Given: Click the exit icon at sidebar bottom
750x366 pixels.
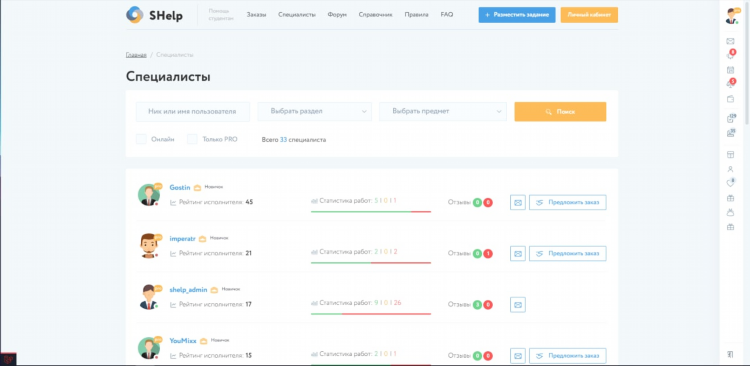Looking at the screenshot, I should pos(730,354).
